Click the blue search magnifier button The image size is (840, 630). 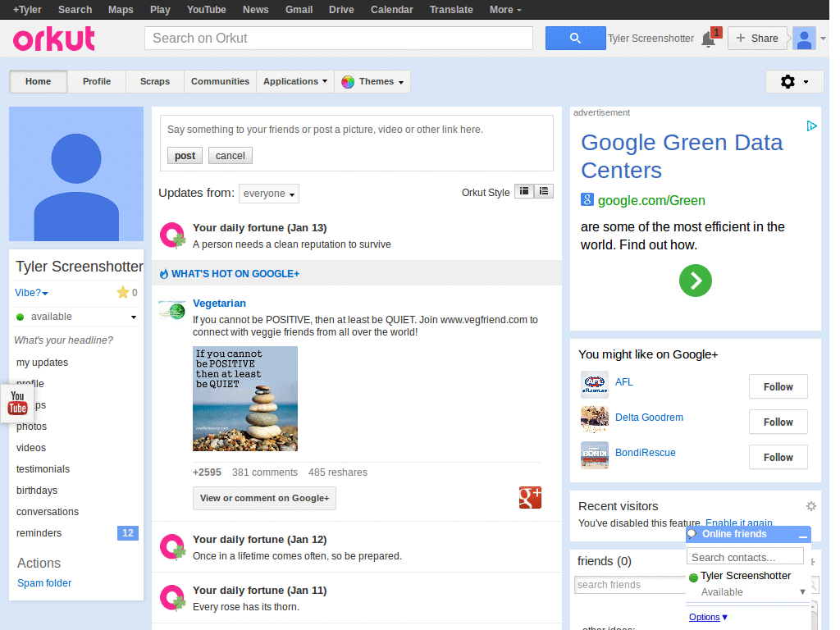click(575, 38)
